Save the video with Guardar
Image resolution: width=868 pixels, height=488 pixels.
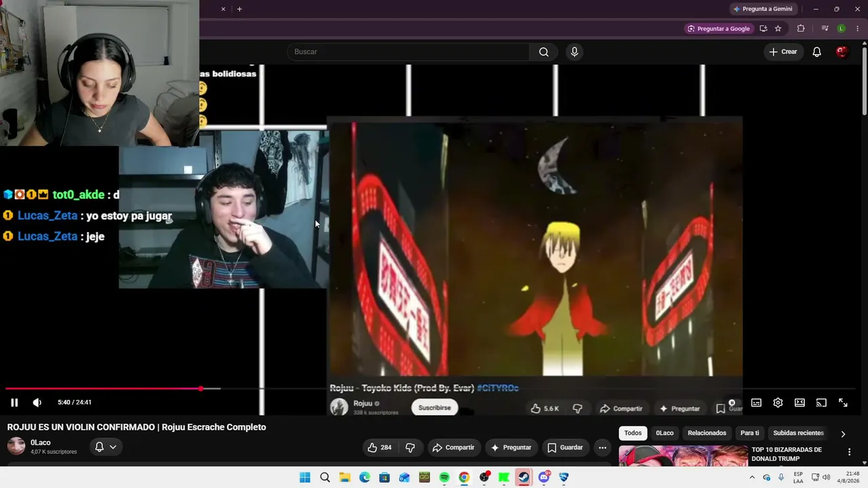click(x=566, y=447)
